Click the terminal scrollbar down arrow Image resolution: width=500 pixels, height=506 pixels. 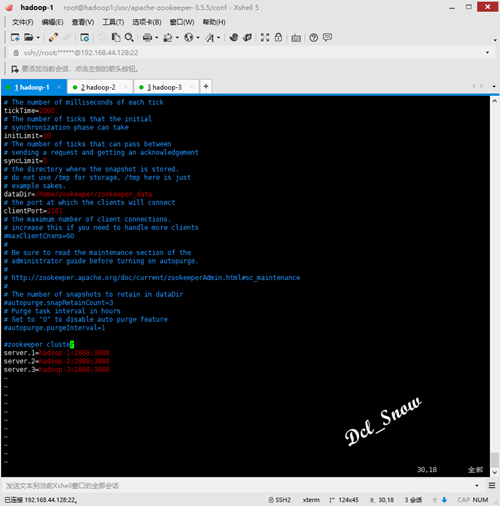[x=495, y=472]
